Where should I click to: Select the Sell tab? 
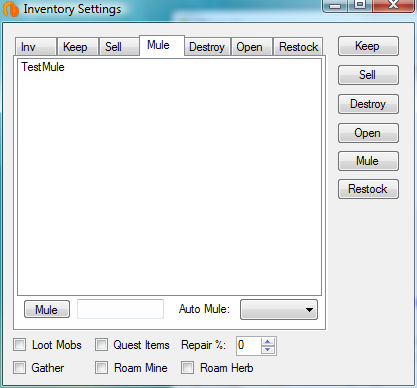tap(119, 47)
